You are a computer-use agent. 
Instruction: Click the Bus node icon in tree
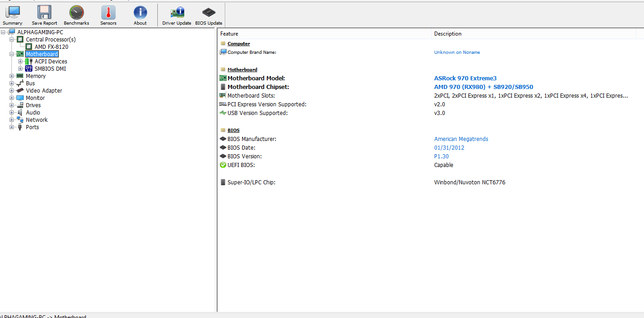20,83
